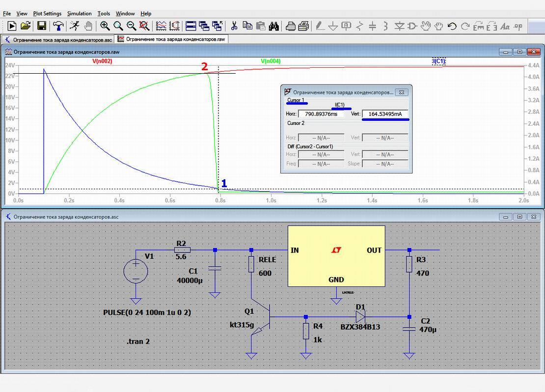The image size is (545, 392).
Task: Click the Pick Visible Traces icon
Action: 161,26
